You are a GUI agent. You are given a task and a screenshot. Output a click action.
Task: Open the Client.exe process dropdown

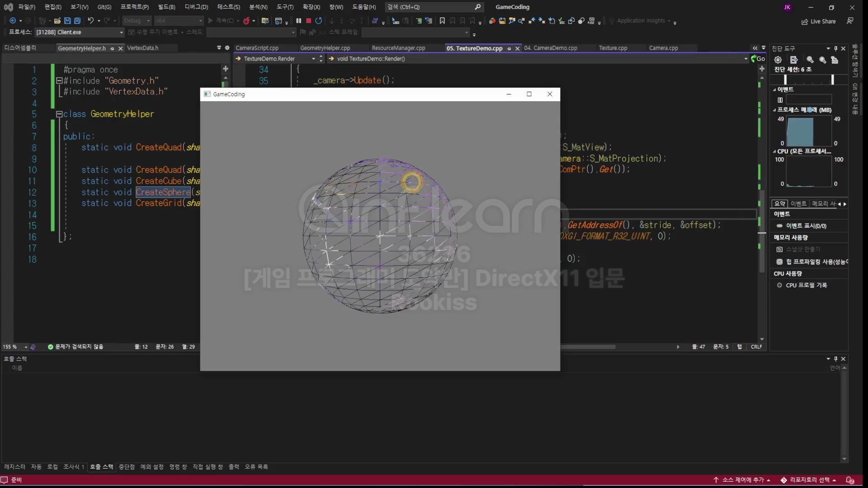pyautogui.click(x=121, y=33)
